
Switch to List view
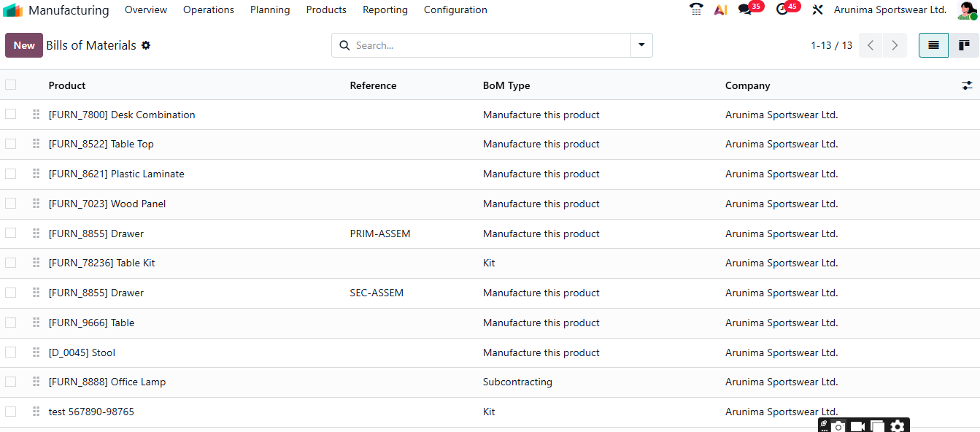(x=933, y=45)
